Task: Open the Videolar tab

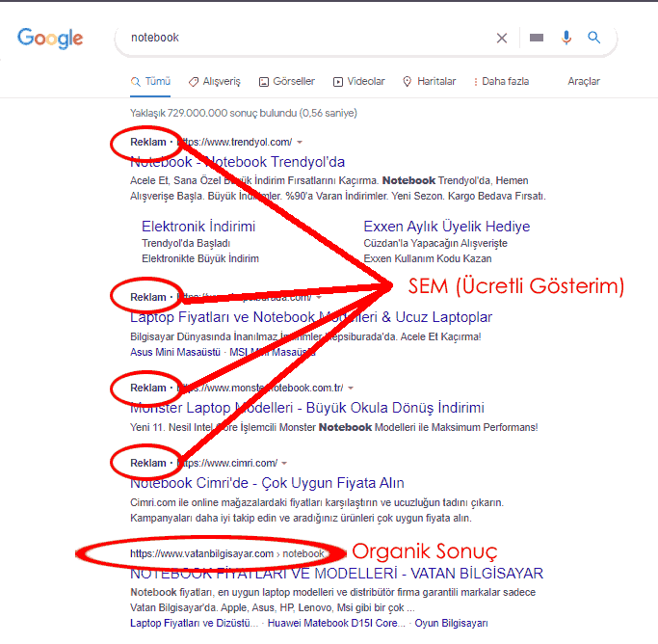Action: pyautogui.click(x=358, y=81)
